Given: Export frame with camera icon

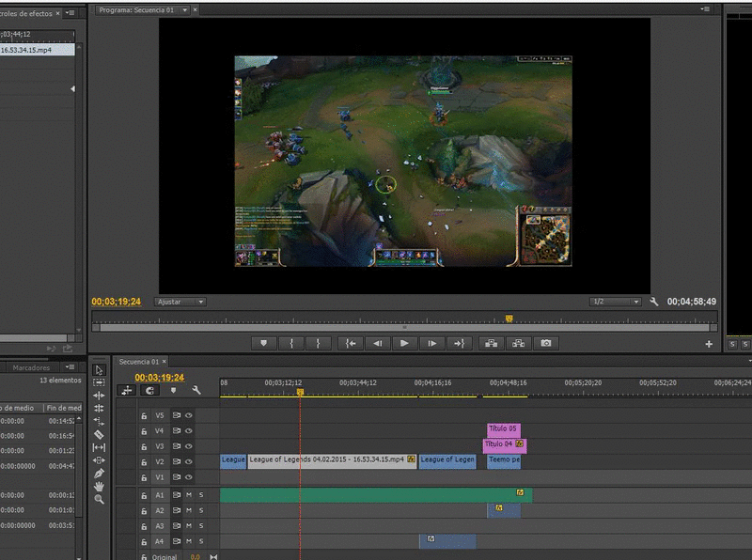Looking at the screenshot, I should [546, 343].
